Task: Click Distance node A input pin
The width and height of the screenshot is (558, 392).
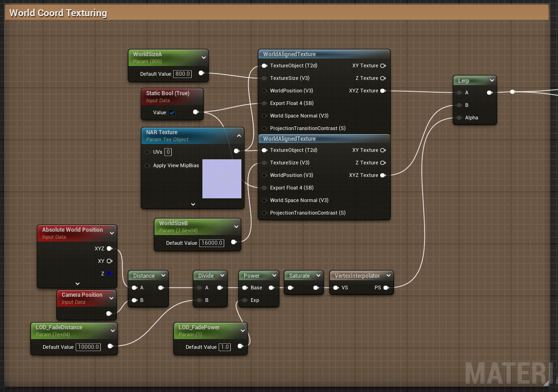Action: click(135, 287)
